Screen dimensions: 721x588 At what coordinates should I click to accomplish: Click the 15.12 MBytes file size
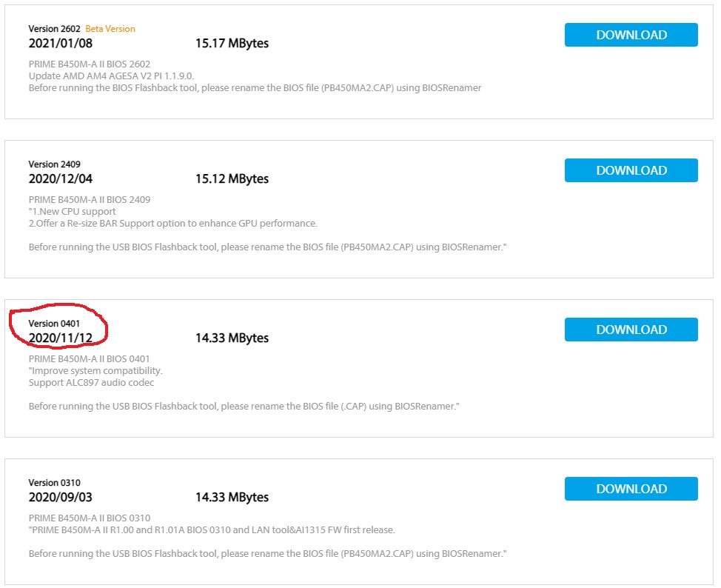click(232, 178)
